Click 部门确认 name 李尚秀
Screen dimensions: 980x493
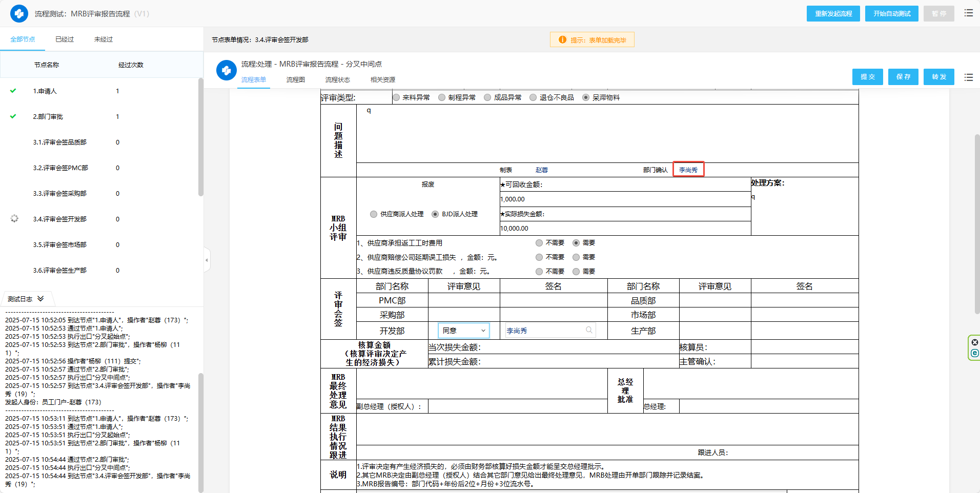click(x=688, y=170)
